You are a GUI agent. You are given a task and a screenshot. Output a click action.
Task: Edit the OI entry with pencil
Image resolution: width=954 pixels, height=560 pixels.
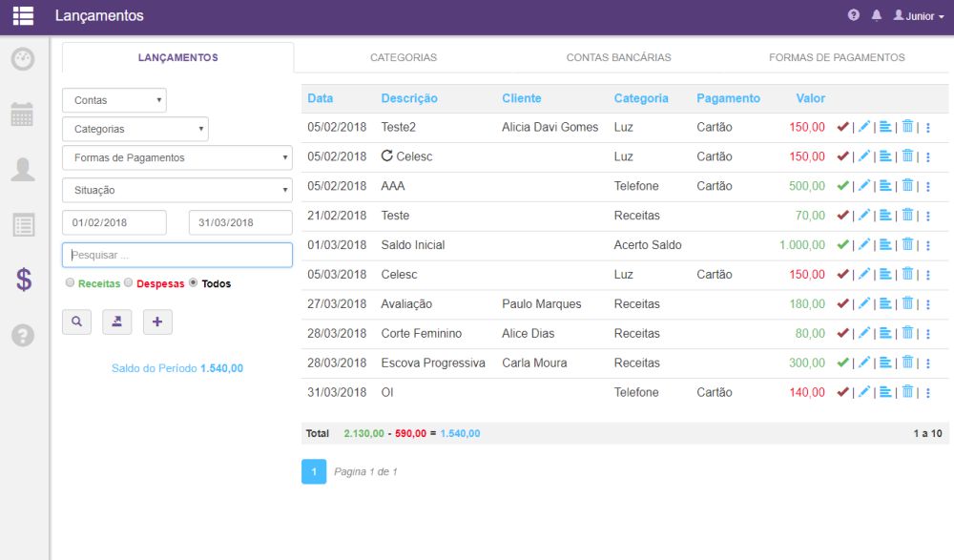coord(864,392)
